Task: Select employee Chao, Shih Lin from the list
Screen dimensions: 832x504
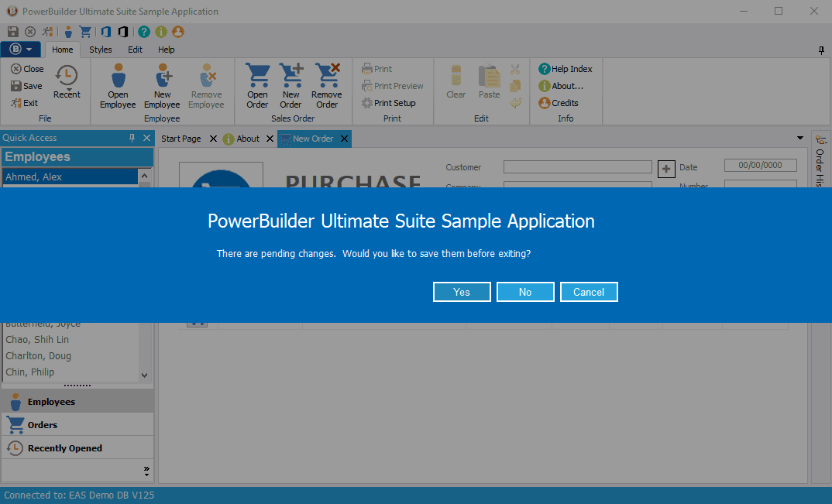Action: (x=37, y=339)
